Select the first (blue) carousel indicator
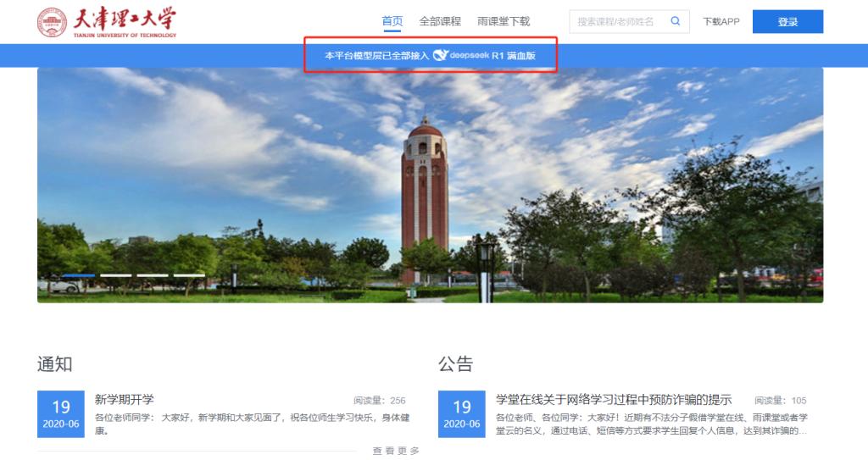This screenshot has height=460, width=868. tap(79, 275)
